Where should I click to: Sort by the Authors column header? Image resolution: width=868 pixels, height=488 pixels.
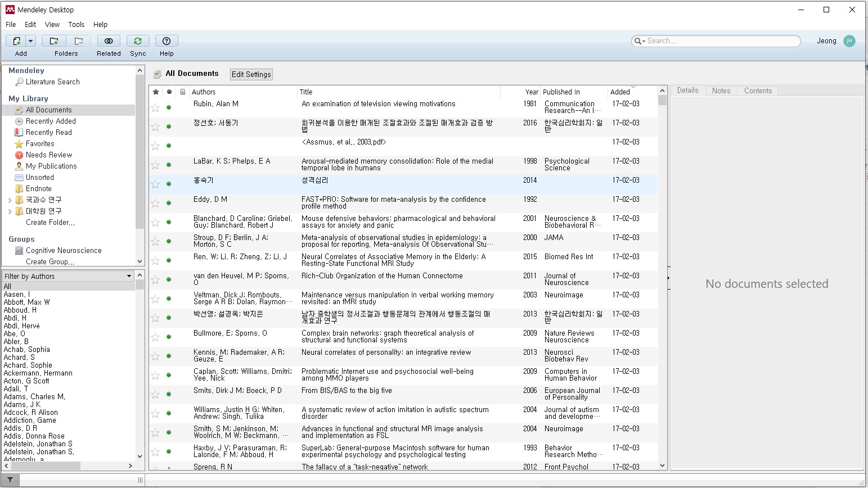coord(243,92)
